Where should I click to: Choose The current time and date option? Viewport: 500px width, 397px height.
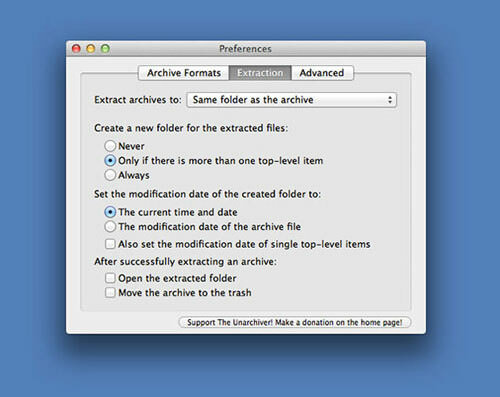[110, 212]
